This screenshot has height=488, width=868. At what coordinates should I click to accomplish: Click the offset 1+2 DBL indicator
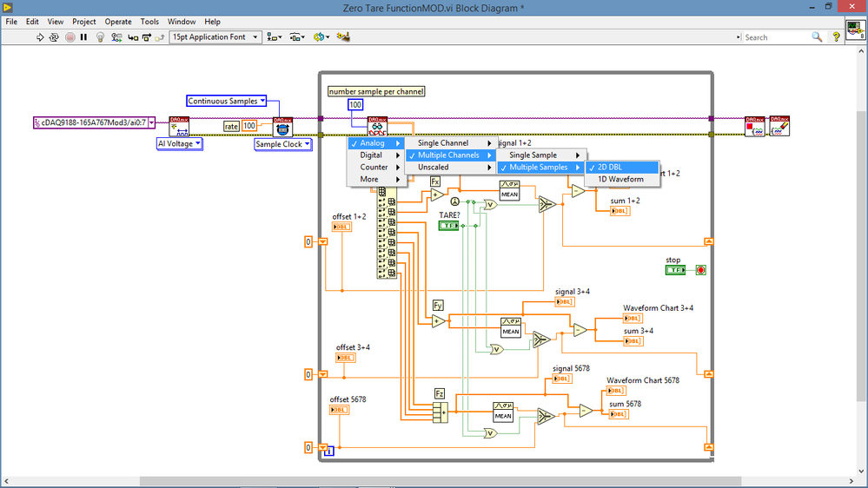click(341, 227)
